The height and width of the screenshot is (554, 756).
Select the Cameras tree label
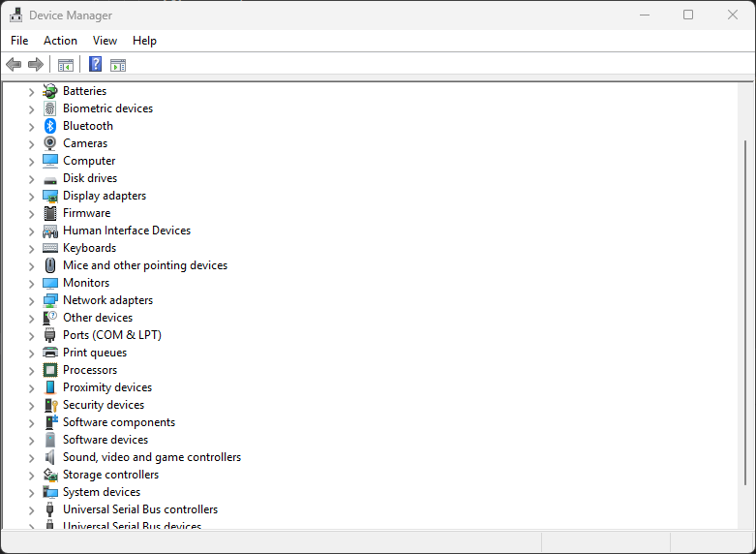(x=85, y=142)
